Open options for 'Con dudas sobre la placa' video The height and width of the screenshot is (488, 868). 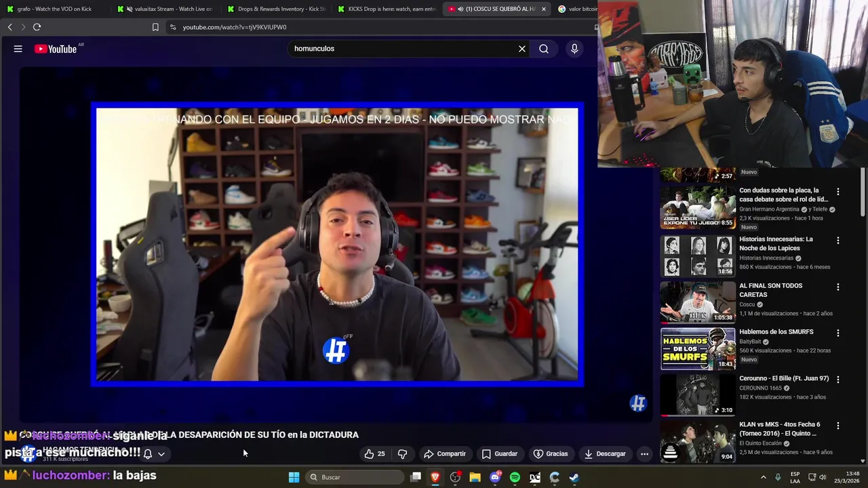[837, 192]
